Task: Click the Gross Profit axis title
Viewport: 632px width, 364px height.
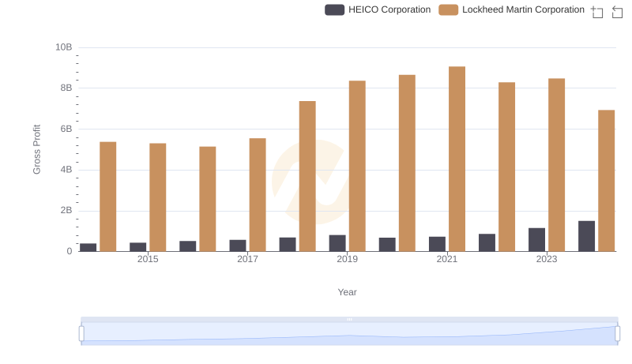Action: tap(36, 149)
